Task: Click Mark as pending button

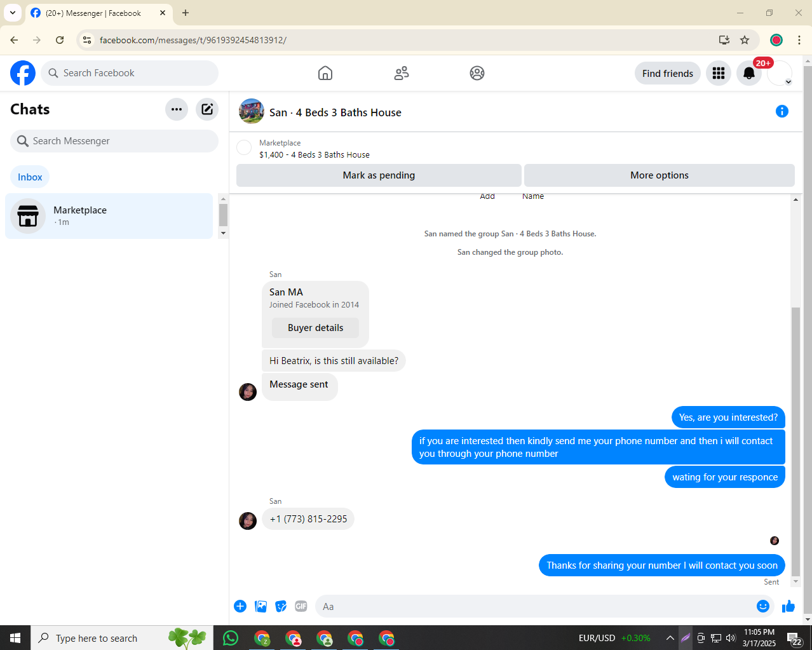Action: pos(379,175)
